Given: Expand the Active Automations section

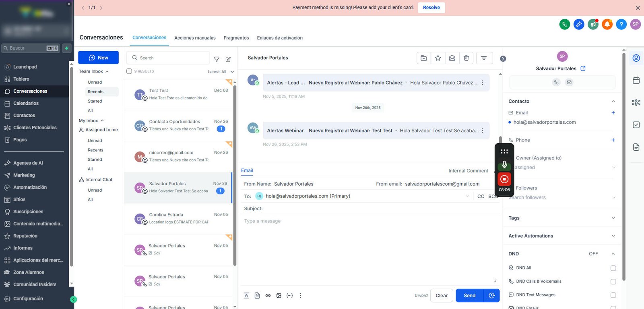Looking at the screenshot, I should 562,236.
